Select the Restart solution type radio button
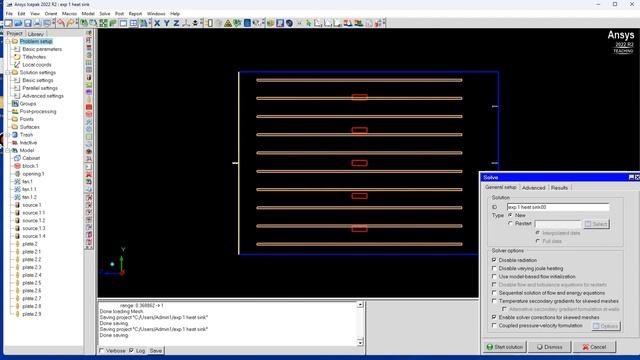Screen dimensions: 640x360 [510, 223]
